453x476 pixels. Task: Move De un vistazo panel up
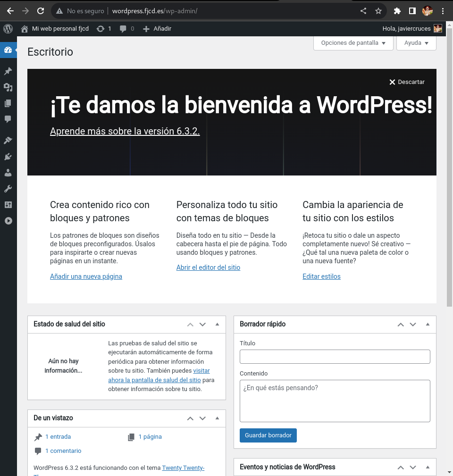point(190,418)
